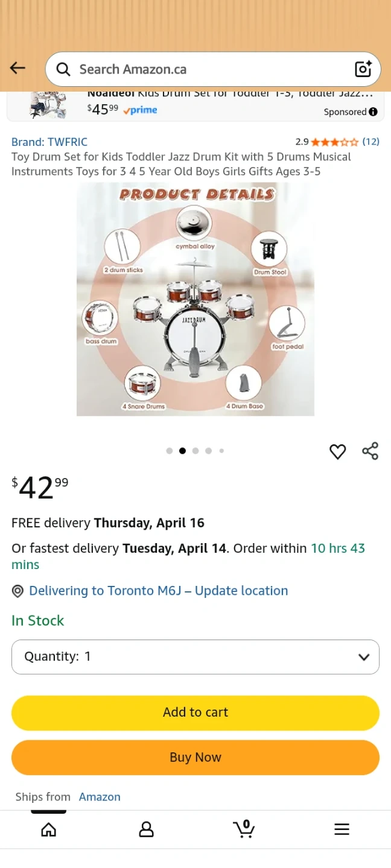Jump to third image carousel dot
391x868 pixels.
195,451
